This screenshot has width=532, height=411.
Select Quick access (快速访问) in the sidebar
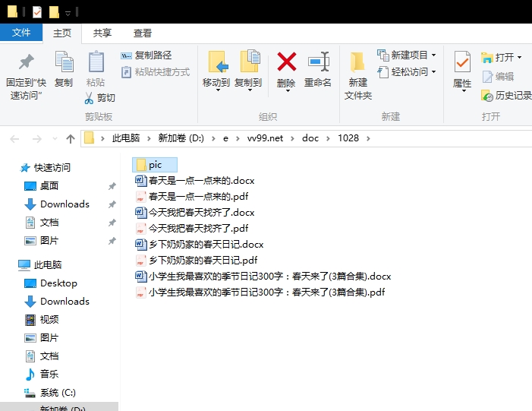[x=46, y=167]
